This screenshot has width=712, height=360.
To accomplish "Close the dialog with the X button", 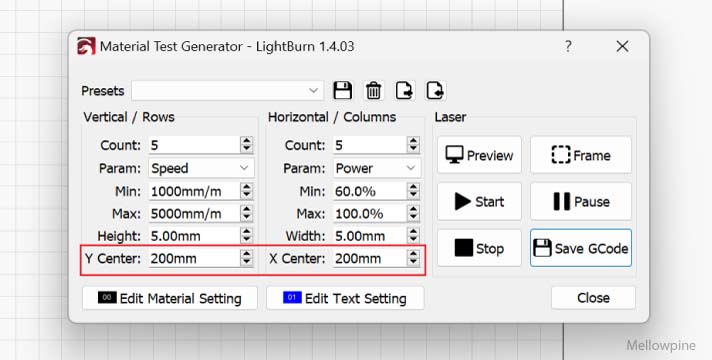I will coord(622,46).
